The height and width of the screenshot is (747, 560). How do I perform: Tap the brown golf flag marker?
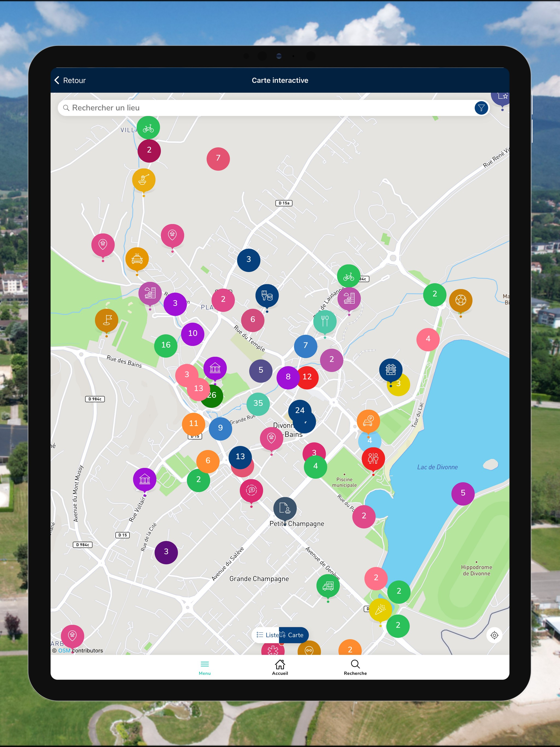tap(106, 321)
